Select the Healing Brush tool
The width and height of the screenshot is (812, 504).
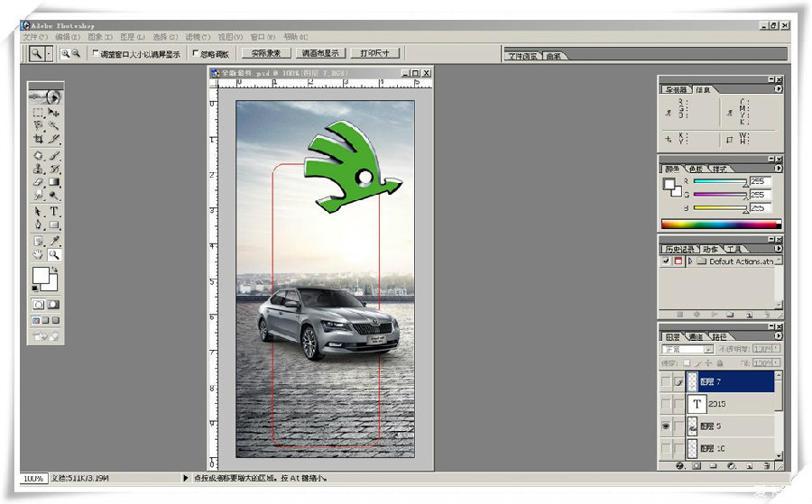click(38, 155)
